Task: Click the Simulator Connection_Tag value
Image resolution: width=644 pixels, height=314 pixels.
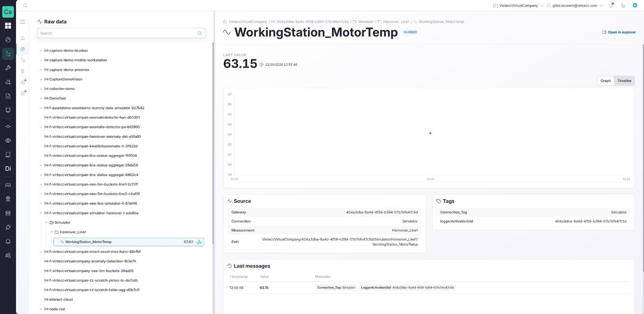Action: [x=619, y=212]
